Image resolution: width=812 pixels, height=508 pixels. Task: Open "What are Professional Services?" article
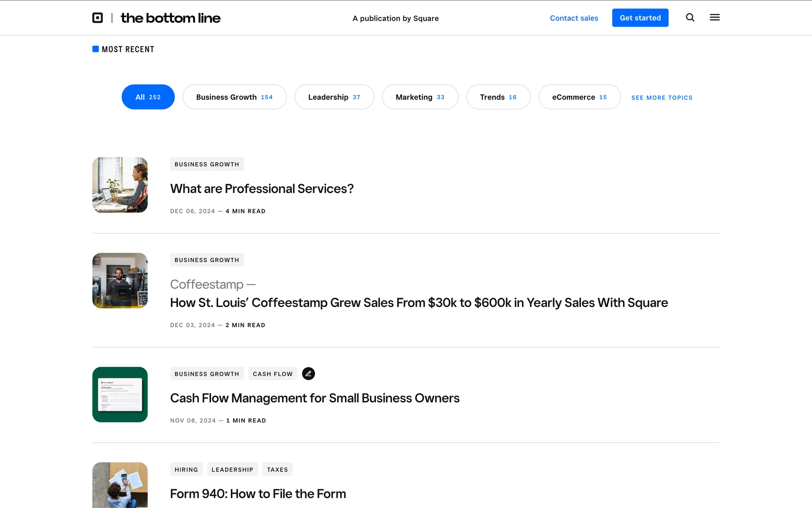click(262, 189)
